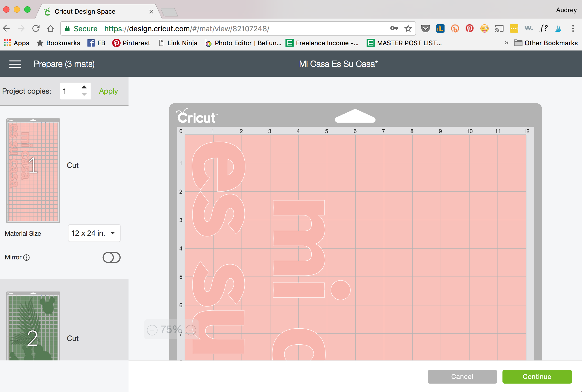The height and width of the screenshot is (392, 582).
Task: Open the Bitly extension icon
Action: [x=455, y=28]
